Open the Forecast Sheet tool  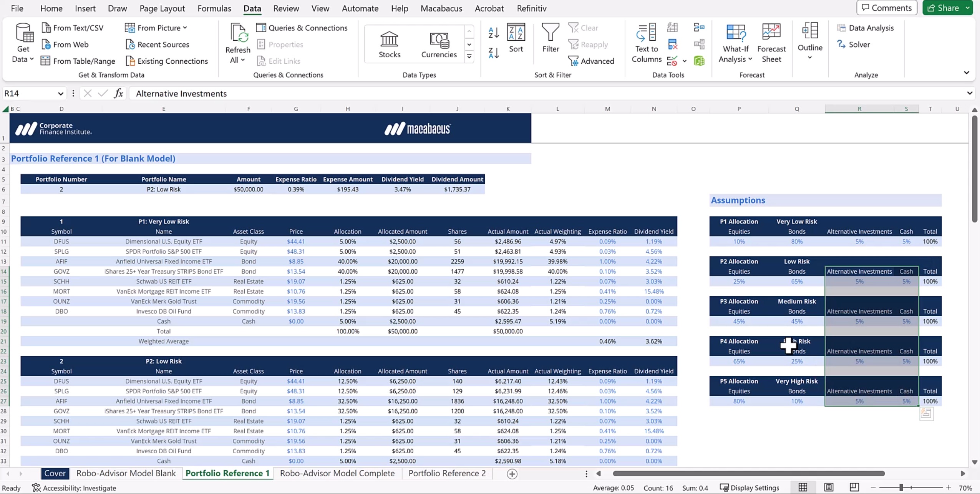click(x=771, y=43)
